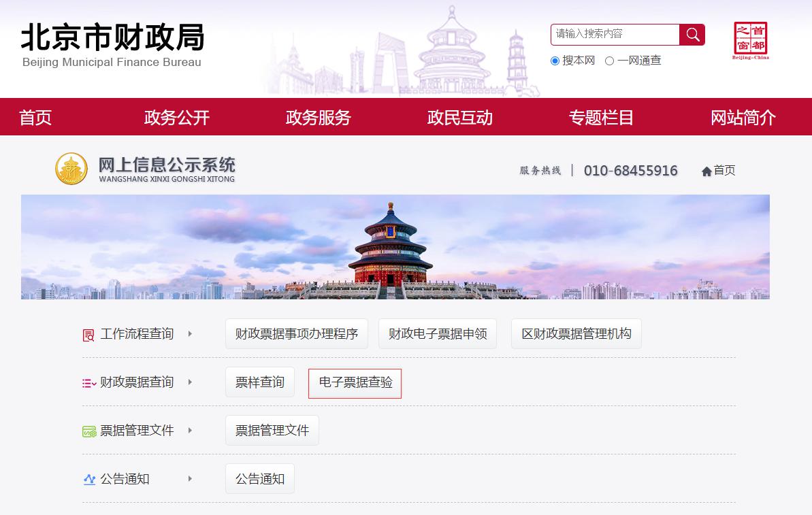
Task: Open 财政电子票据申领 link
Action: [x=438, y=334]
